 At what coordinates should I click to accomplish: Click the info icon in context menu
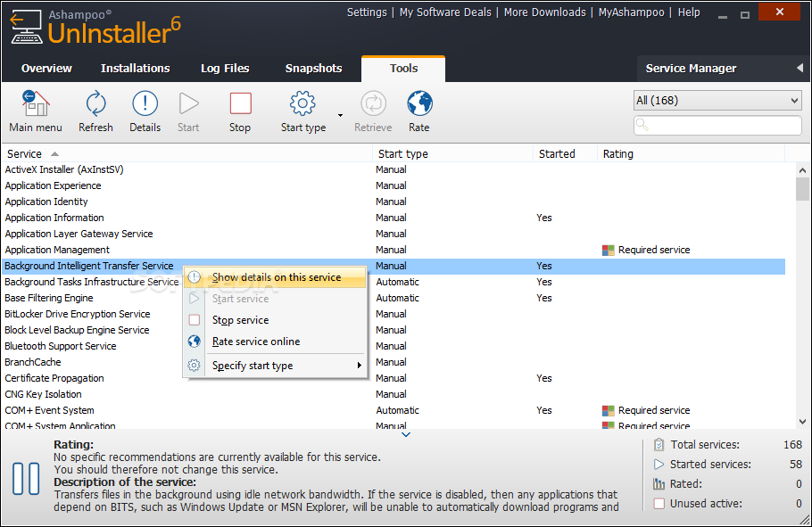tap(195, 277)
